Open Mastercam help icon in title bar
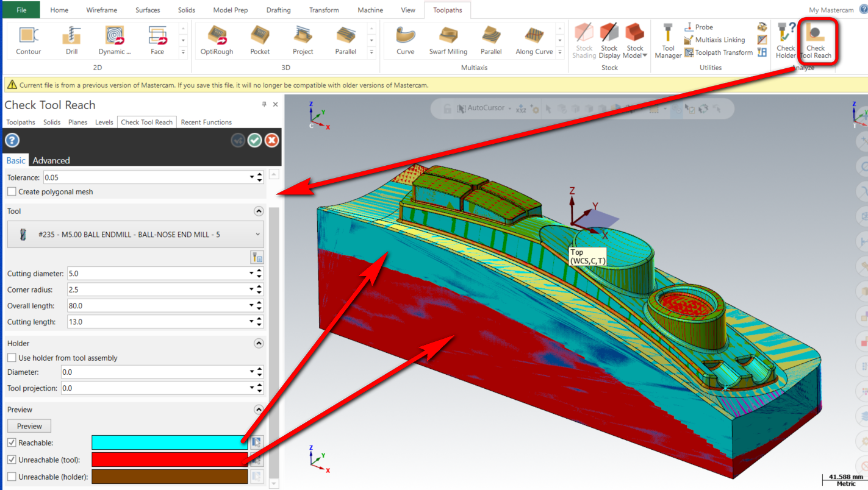Screen dimensions: 868x490 coord(863,9)
